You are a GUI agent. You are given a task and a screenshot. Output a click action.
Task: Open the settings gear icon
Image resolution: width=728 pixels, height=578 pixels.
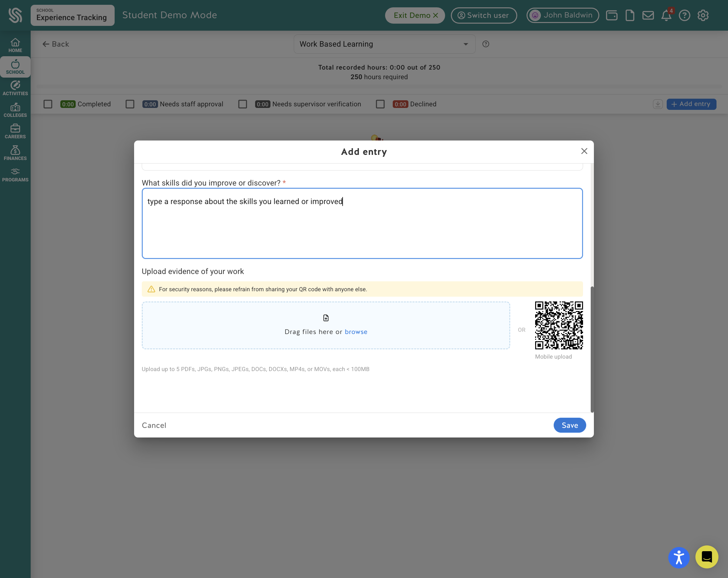(x=703, y=15)
